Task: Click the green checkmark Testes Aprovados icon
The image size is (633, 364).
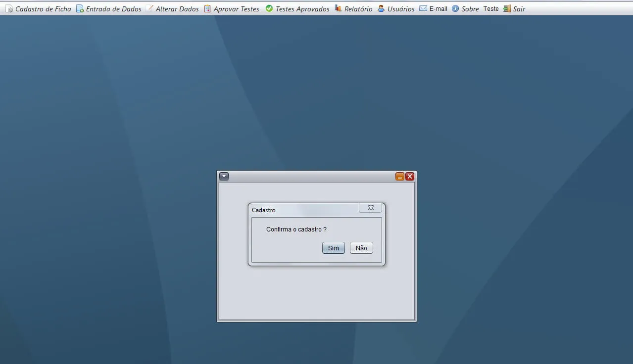Action: [269, 9]
